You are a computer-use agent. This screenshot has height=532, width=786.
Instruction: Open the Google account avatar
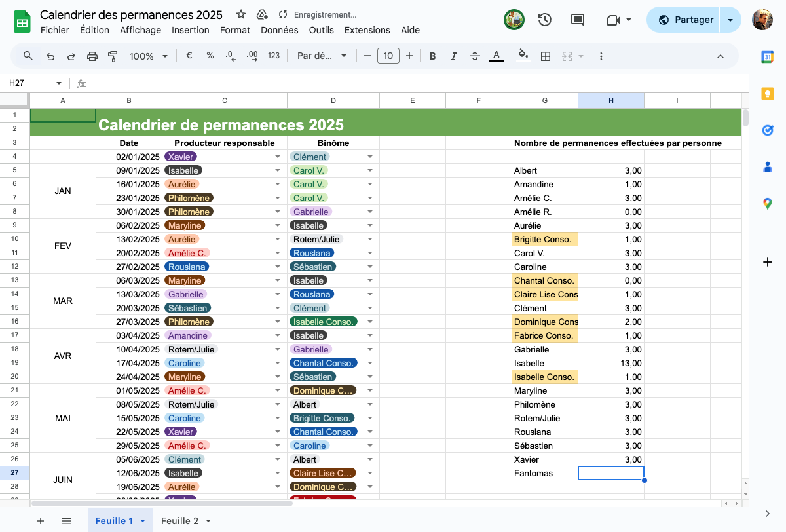tap(762, 20)
